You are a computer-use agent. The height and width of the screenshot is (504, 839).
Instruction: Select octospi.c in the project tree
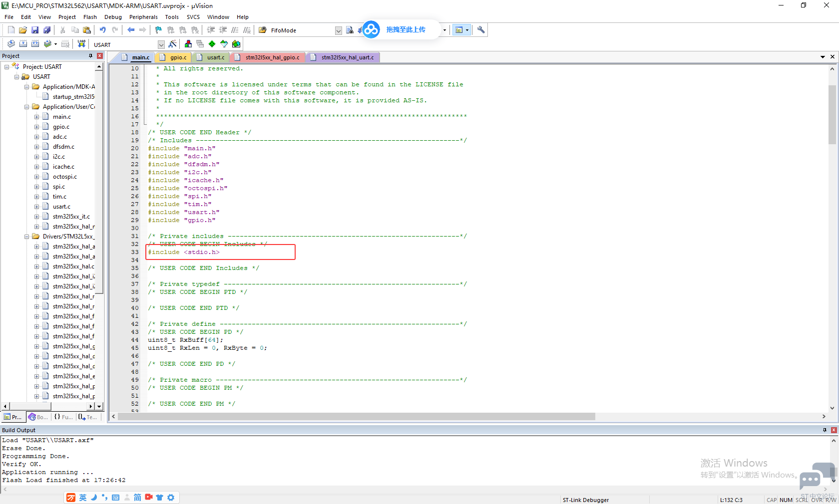pos(64,177)
